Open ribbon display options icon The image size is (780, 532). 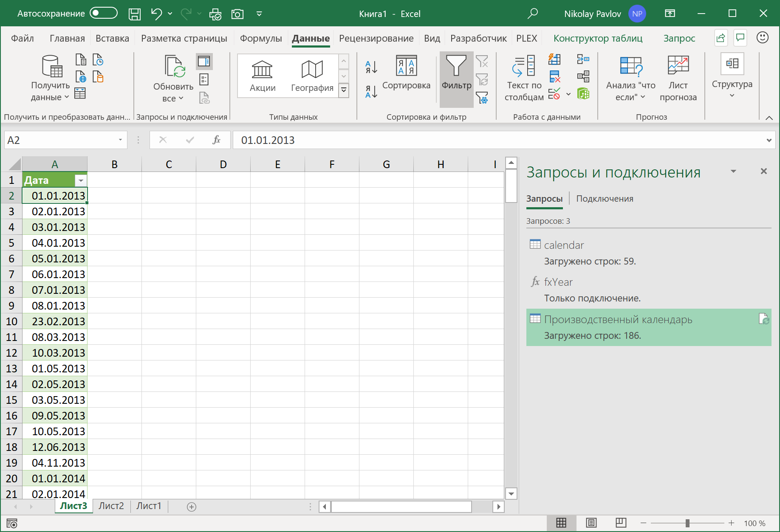click(x=670, y=14)
